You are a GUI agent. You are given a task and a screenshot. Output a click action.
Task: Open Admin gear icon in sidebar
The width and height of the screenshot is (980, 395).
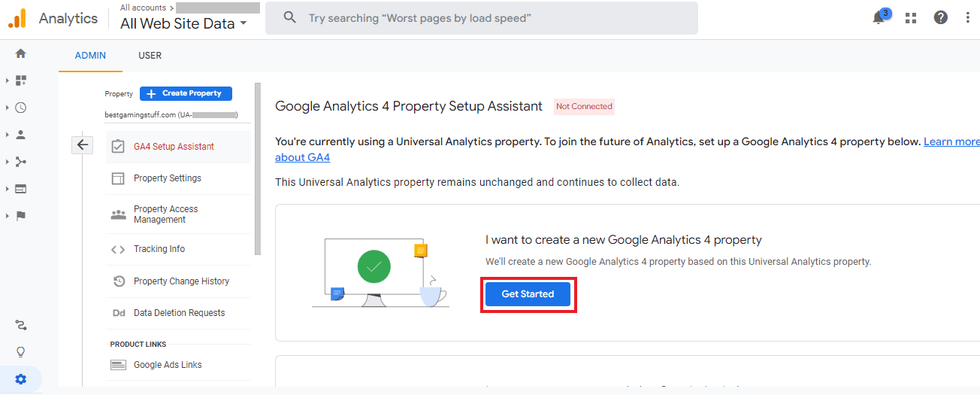21,379
